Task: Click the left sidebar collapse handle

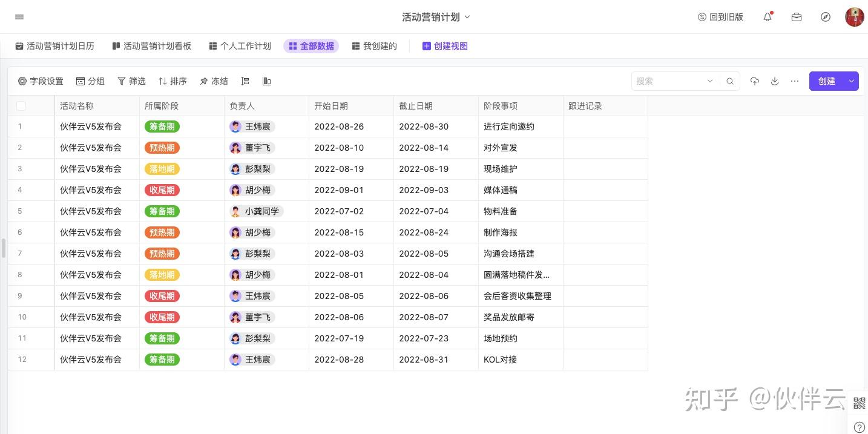Action: point(3,248)
